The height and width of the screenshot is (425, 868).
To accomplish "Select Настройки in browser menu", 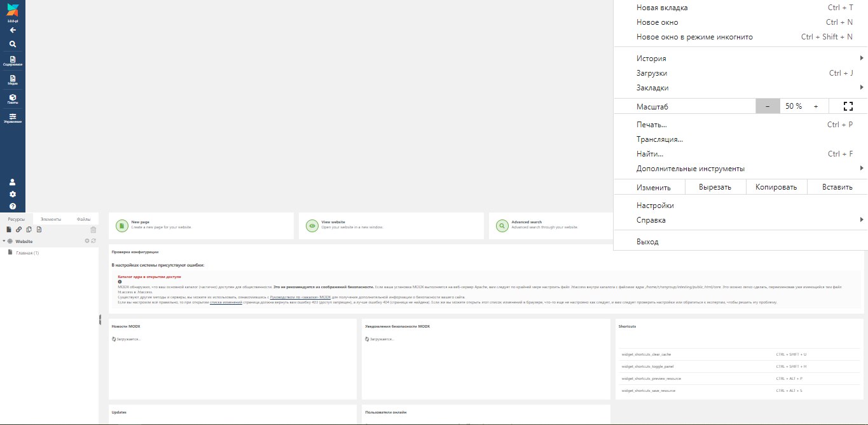I will click(655, 206).
